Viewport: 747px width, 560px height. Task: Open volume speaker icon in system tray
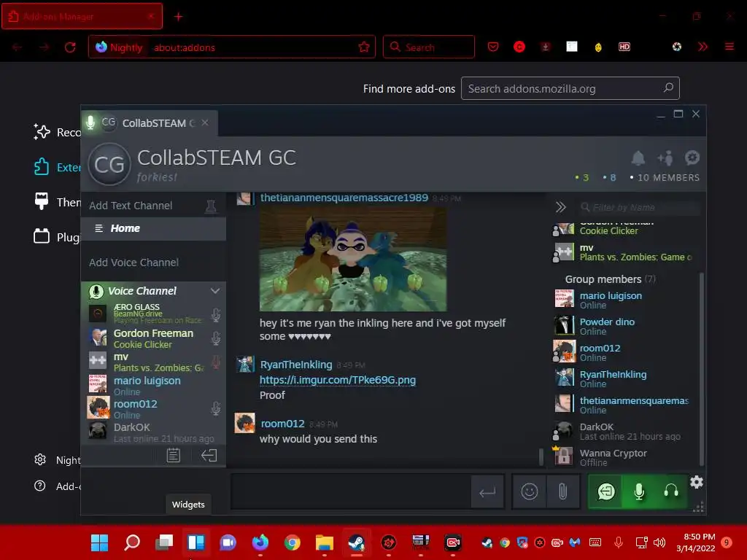point(659,542)
